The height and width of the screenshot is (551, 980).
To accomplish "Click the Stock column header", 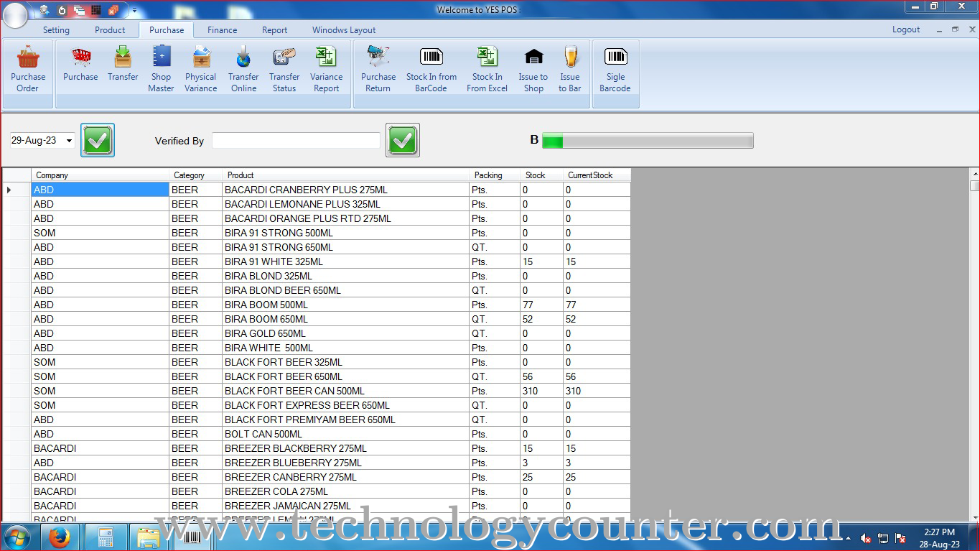I will [542, 175].
